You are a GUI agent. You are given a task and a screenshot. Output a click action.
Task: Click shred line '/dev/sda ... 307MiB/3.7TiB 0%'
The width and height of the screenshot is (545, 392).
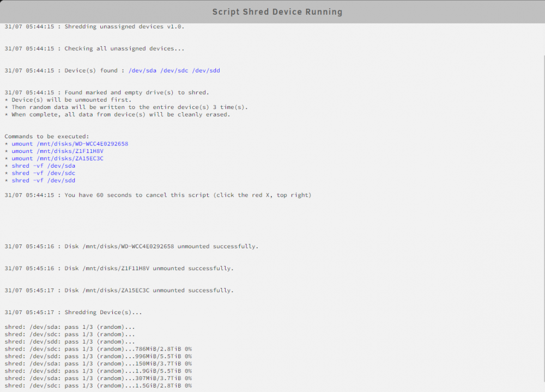[98, 378]
